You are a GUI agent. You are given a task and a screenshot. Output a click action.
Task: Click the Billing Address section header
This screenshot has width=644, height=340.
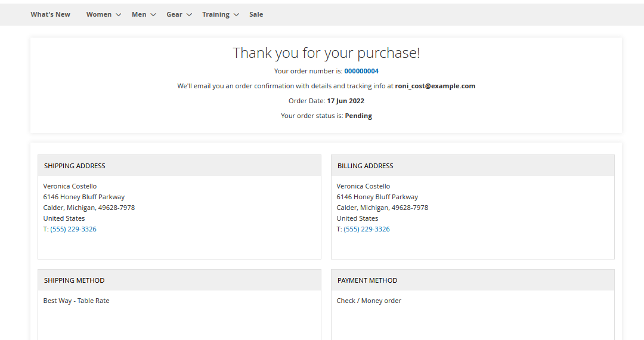pos(366,166)
